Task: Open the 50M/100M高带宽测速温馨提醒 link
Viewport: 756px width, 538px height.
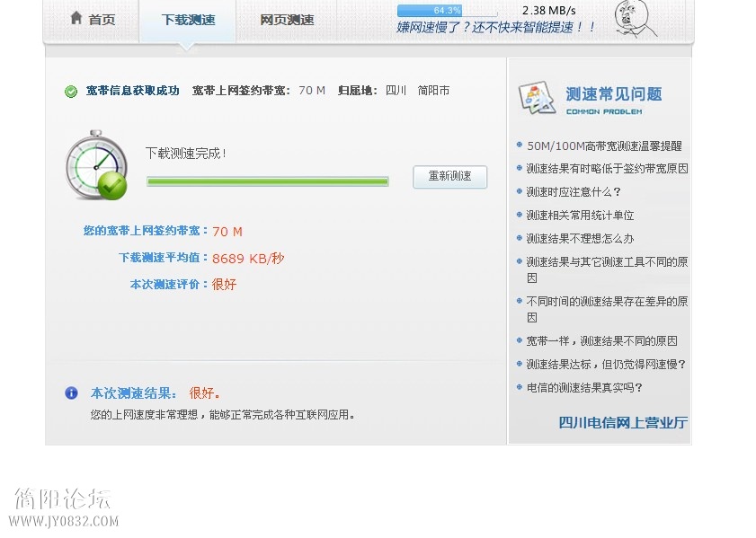Action: (604, 146)
